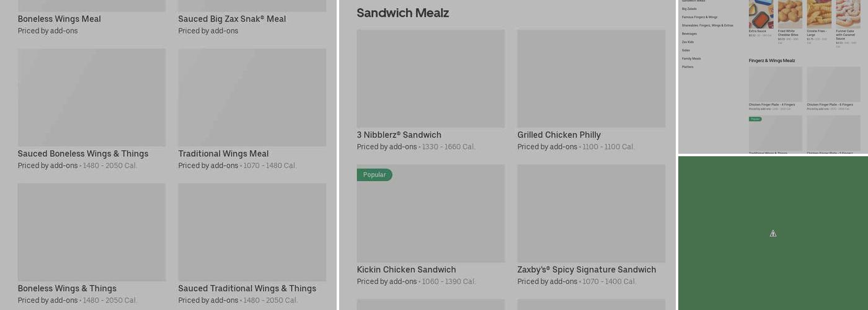Open the 3 Nibblerz Sandwich item
This screenshot has height=310, width=868.
click(430, 79)
